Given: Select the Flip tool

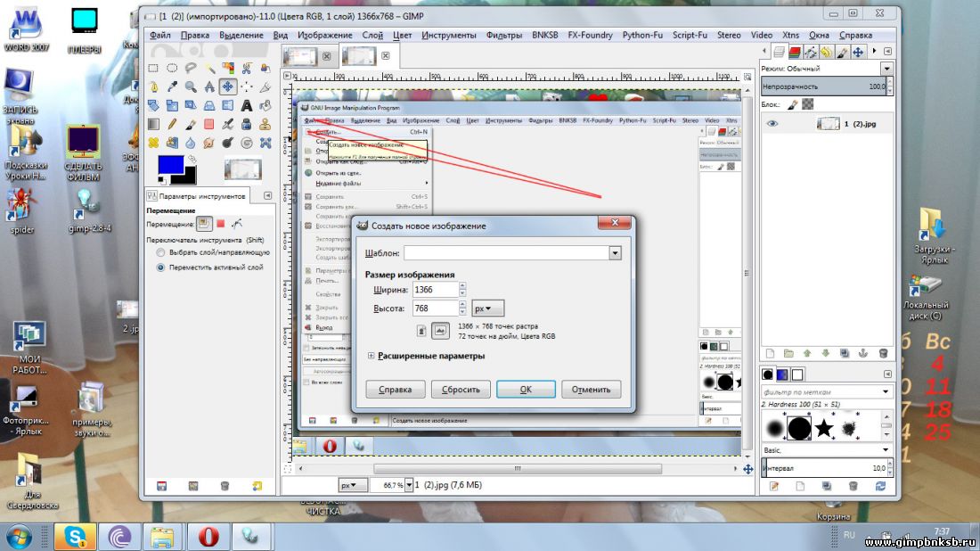Looking at the screenshot, I should click(x=228, y=105).
